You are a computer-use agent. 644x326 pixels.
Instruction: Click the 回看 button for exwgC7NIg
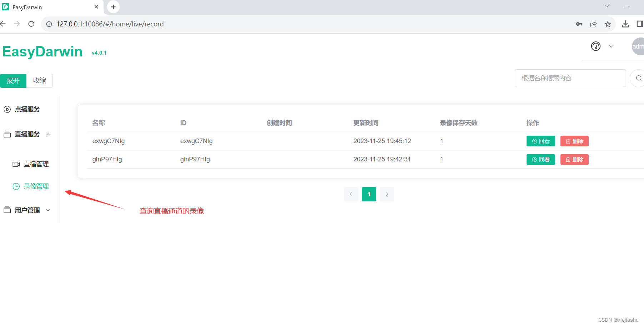point(540,141)
